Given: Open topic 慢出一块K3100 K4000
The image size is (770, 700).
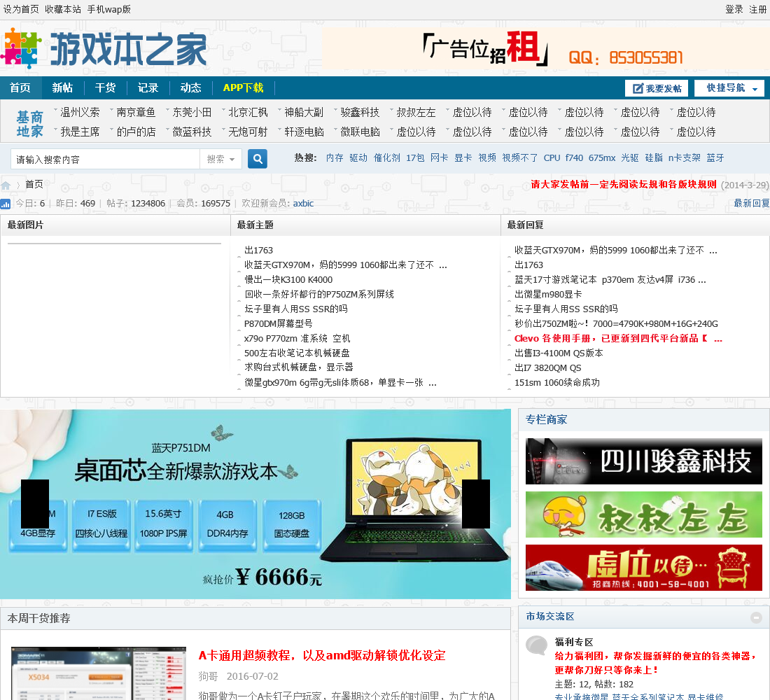Looking at the screenshot, I should click(x=288, y=279).
